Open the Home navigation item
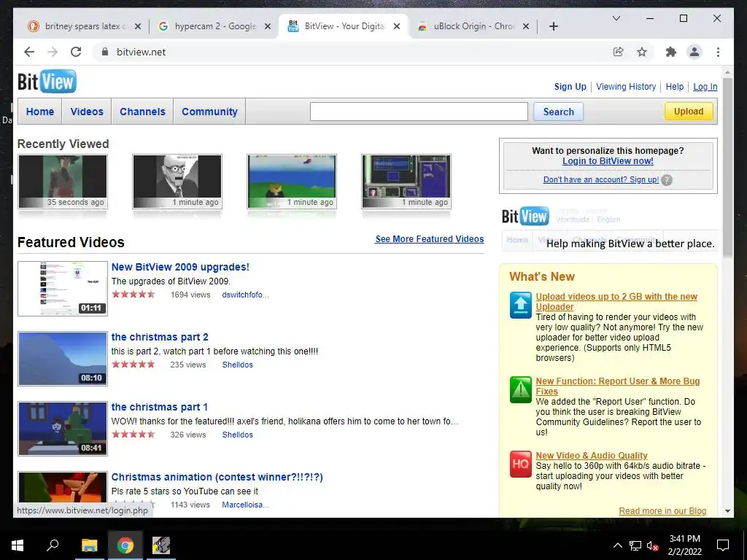Image resolution: width=747 pixels, height=560 pixels. (40, 112)
